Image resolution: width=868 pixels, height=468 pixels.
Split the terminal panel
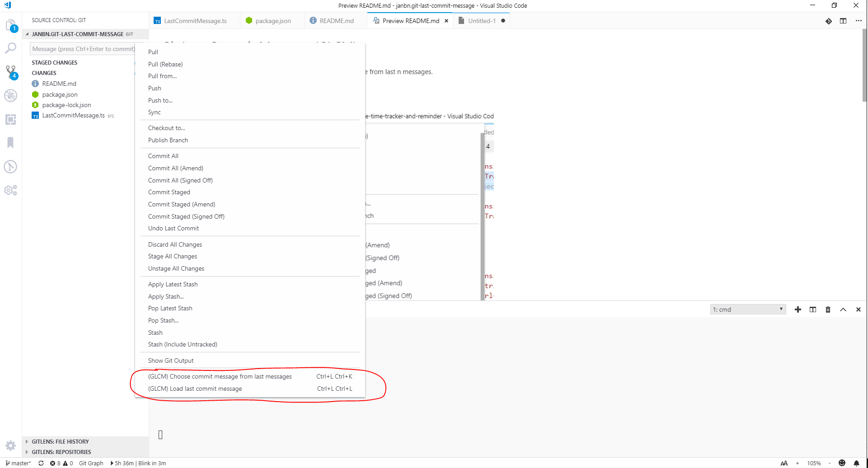tap(813, 309)
